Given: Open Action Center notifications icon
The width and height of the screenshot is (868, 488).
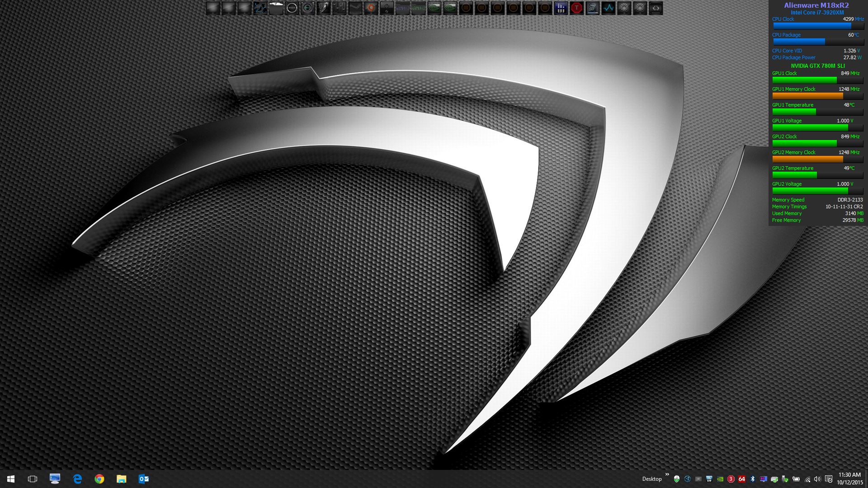Looking at the screenshot, I should tap(829, 479).
